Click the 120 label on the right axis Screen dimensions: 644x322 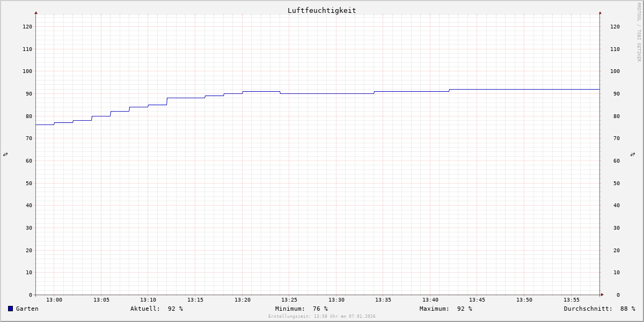pyautogui.click(x=615, y=27)
